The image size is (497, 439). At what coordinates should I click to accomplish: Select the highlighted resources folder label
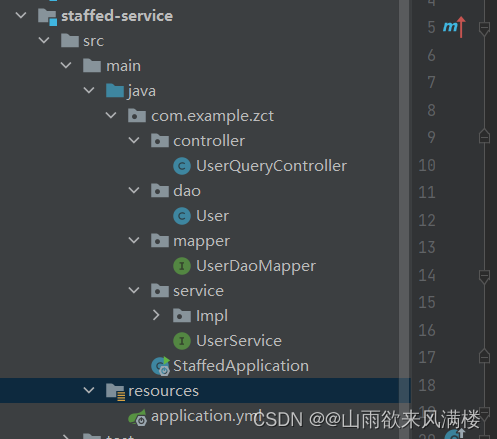pos(164,391)
